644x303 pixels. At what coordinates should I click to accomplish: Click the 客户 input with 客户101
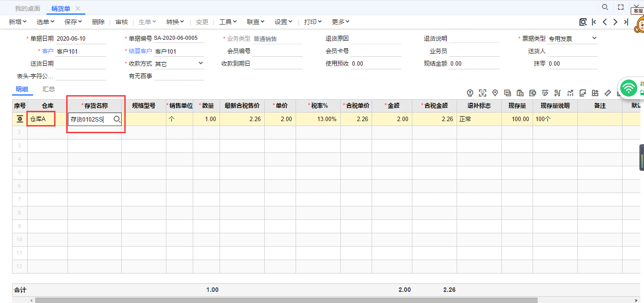80,51
